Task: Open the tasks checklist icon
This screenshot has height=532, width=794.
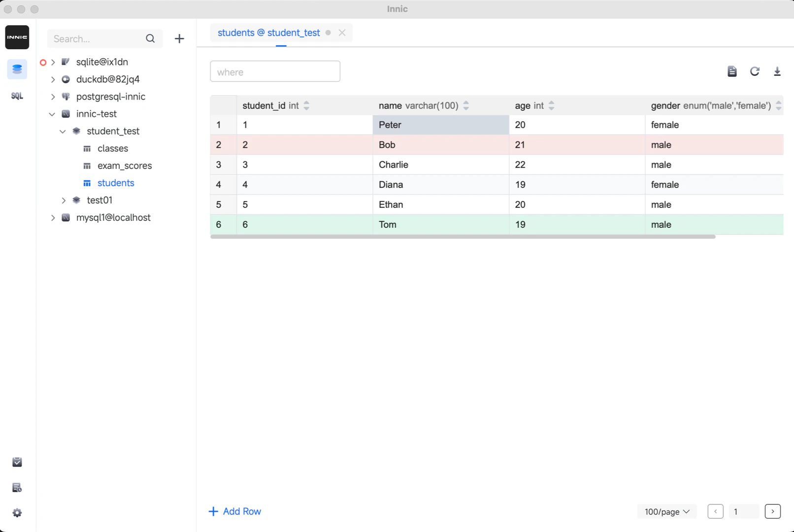Action: pyautogui.click(x=17, y=462)
